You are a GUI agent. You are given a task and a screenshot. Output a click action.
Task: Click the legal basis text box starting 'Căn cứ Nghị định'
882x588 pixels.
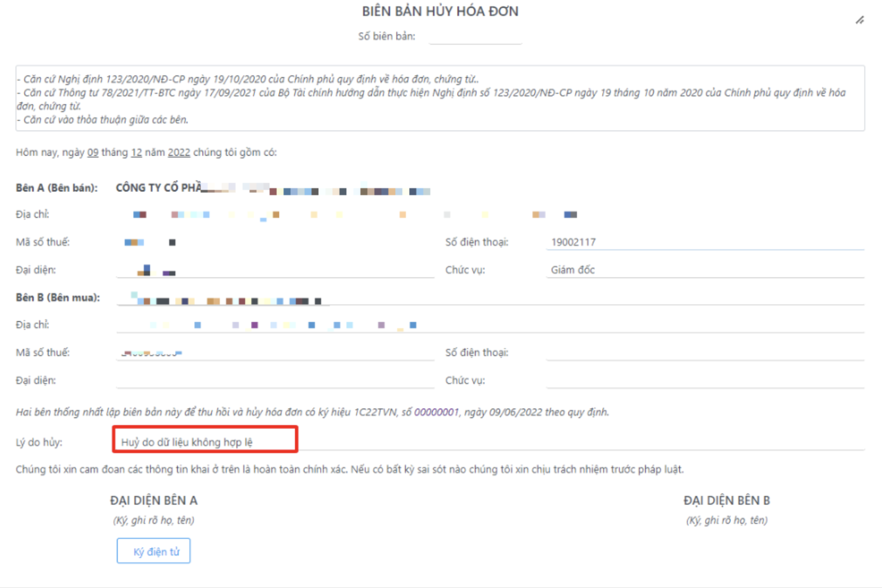tap(440, 99)
